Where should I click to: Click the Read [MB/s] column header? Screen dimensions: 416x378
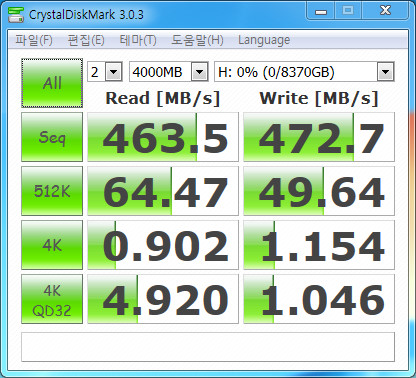tap(163, 99)
